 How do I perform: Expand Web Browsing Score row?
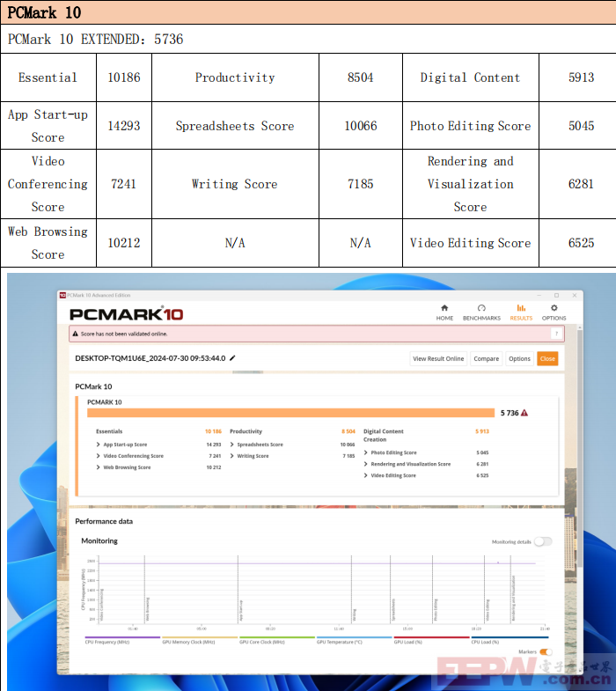click(99, 467)
